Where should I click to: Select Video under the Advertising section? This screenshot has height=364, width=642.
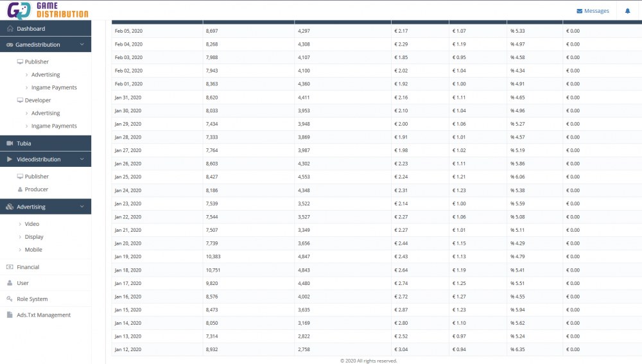tap(32, 224)
